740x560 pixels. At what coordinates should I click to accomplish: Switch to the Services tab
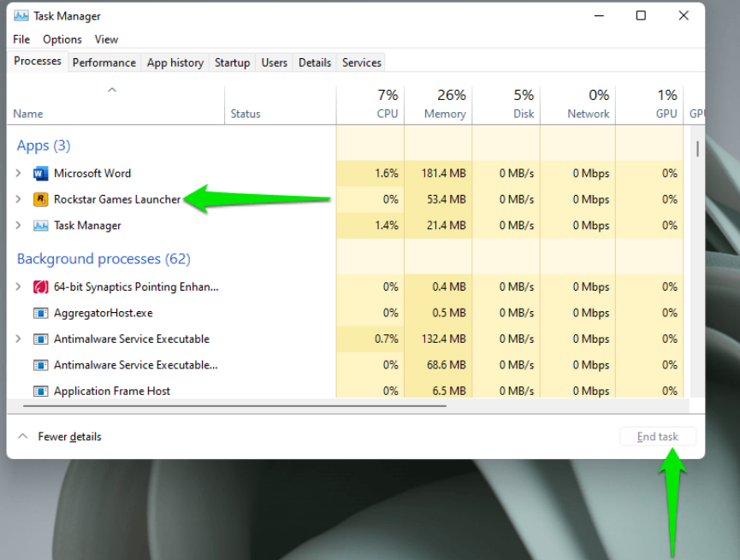pyautogui.click(x=362, y=62)
